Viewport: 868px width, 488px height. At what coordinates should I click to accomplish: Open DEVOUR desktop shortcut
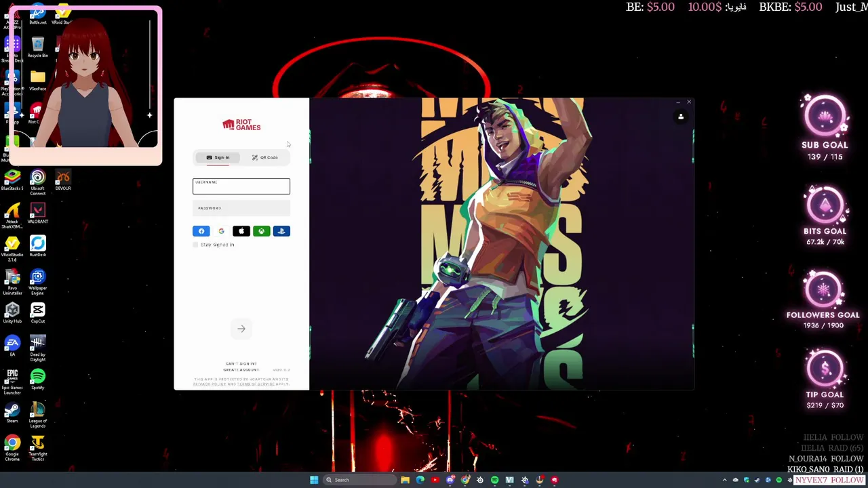[x=63, y=180]
